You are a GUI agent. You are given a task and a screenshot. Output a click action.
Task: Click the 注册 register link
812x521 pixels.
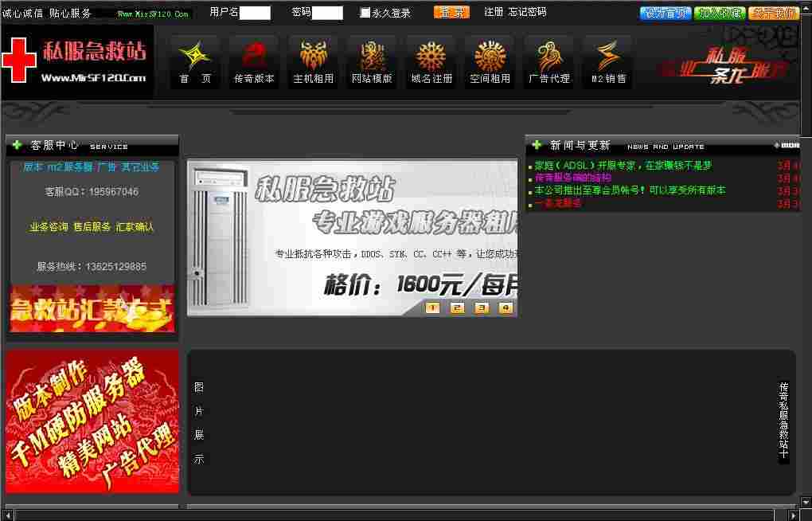click(x=494, y=13)
